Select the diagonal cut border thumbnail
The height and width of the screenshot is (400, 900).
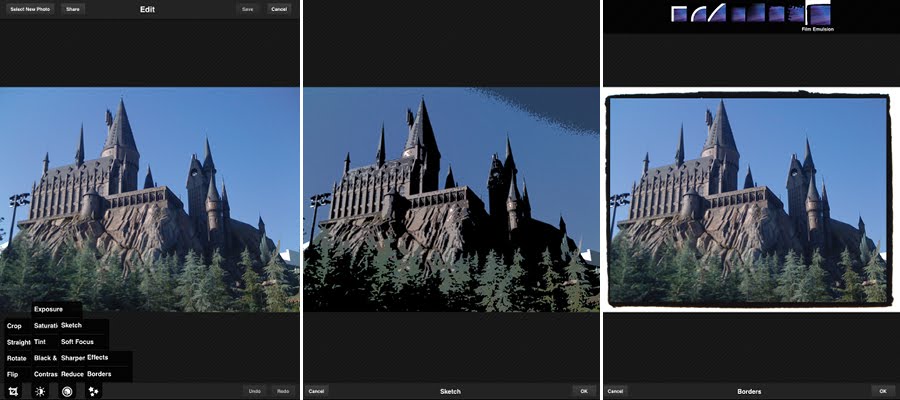717,13
